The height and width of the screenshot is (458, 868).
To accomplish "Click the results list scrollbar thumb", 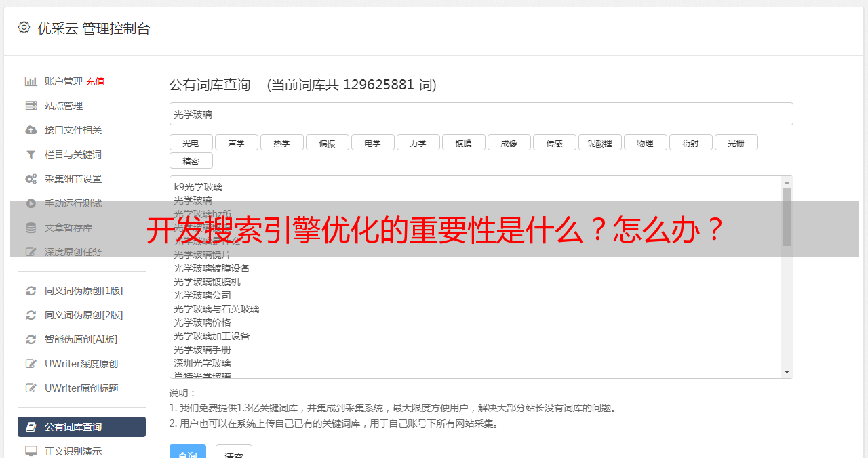I will [x=787, y=217].
